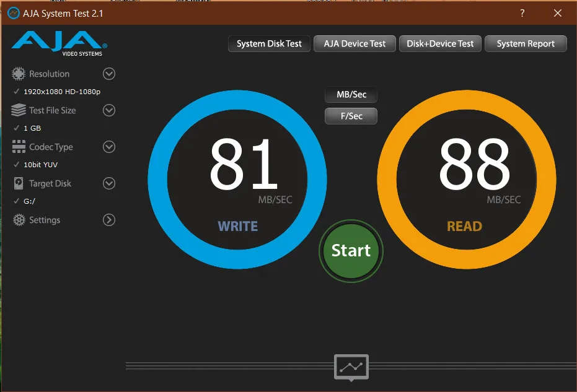Expand the Target Disk dropdown arrow
The image size is (577, 392).
[109, 183]
